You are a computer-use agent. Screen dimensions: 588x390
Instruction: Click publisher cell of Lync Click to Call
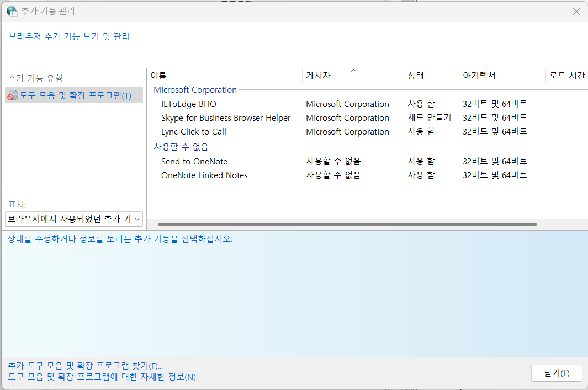[x=348, y=131]
